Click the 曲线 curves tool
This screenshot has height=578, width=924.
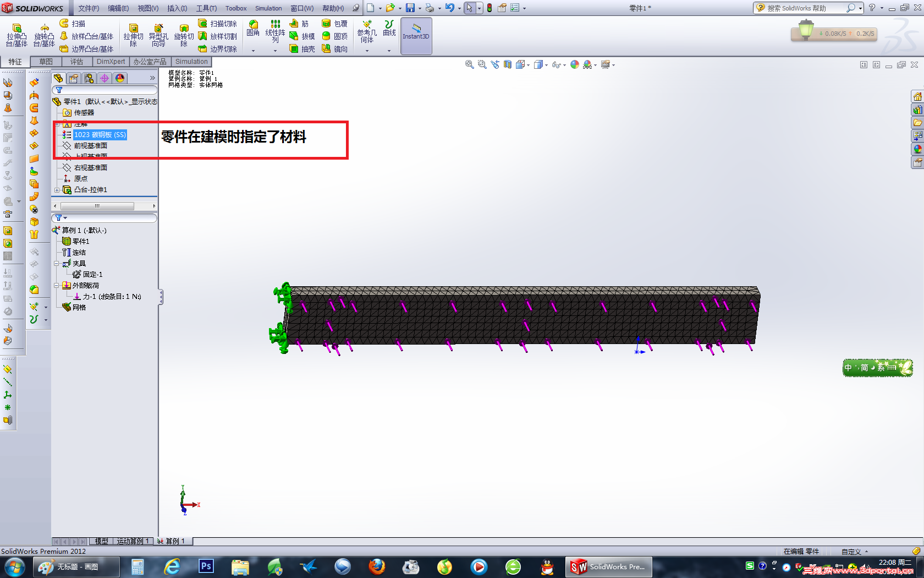(x=389, y=29)
